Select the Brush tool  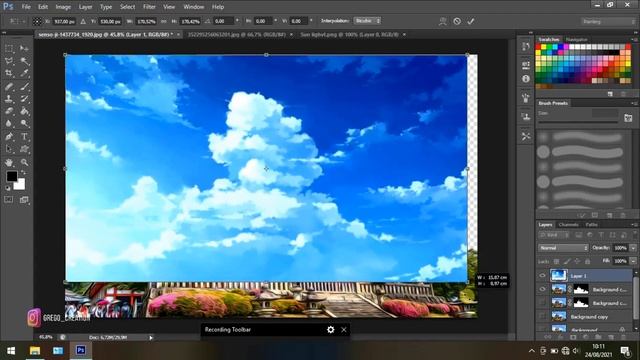point(24,86)
